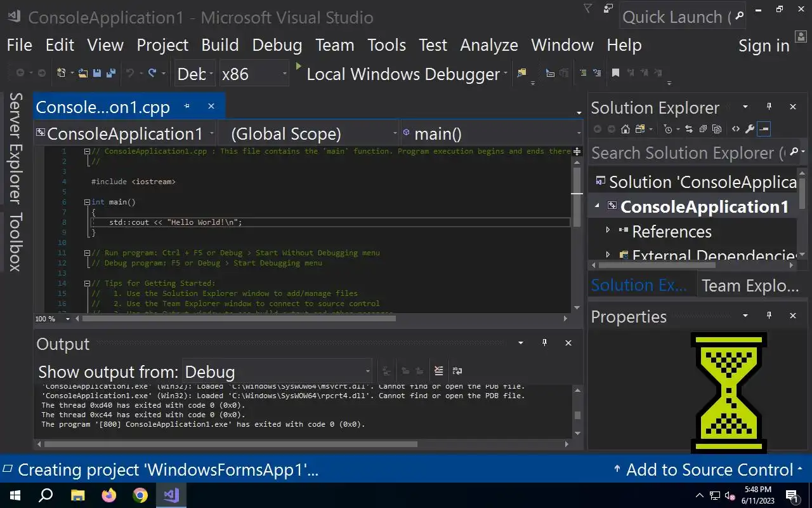
Task: Click Sync with Active Document icon
Action: tap(689, 129)
